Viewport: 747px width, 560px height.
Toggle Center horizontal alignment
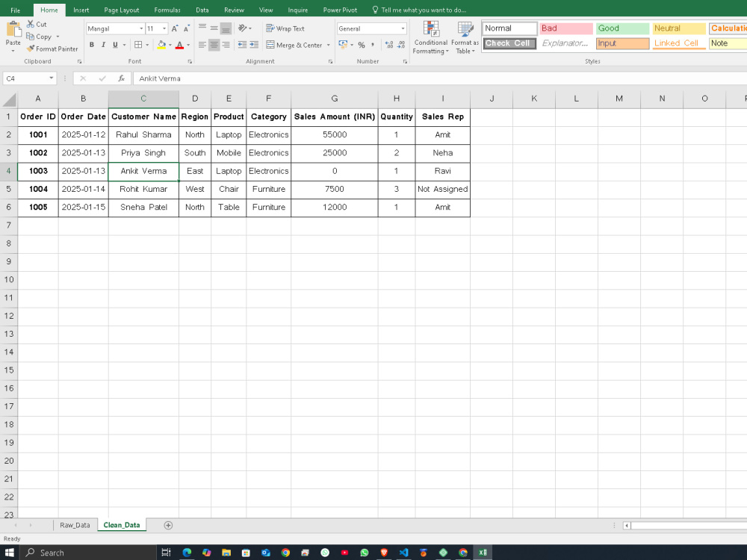point(214,45)
